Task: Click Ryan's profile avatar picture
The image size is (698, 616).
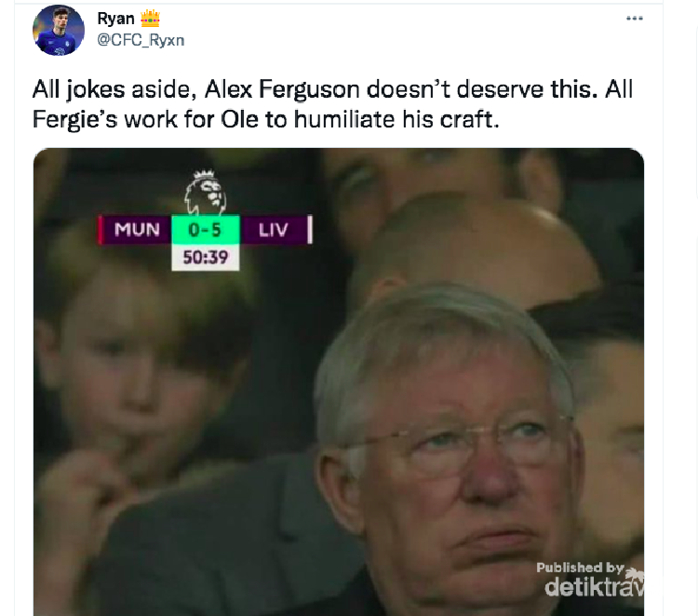Action: pyautogui.click(x=59, y=30)
